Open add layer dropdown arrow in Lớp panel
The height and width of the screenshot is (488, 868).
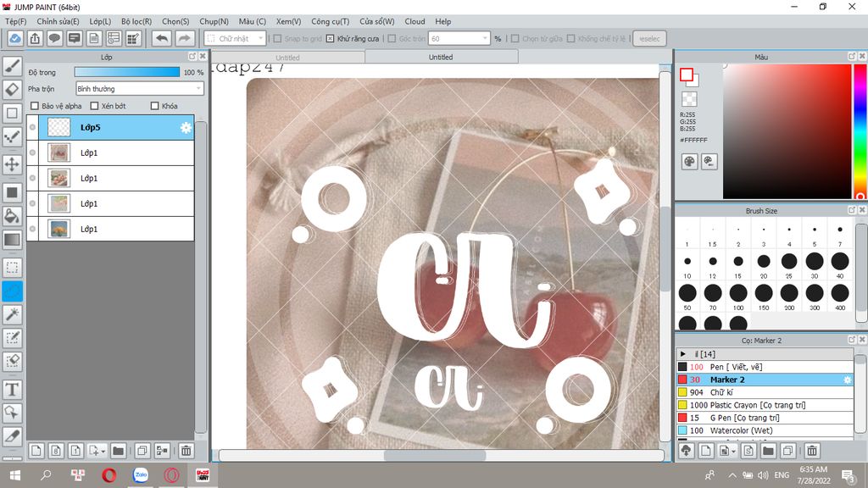pyautogui.click(x=103, y=452)
